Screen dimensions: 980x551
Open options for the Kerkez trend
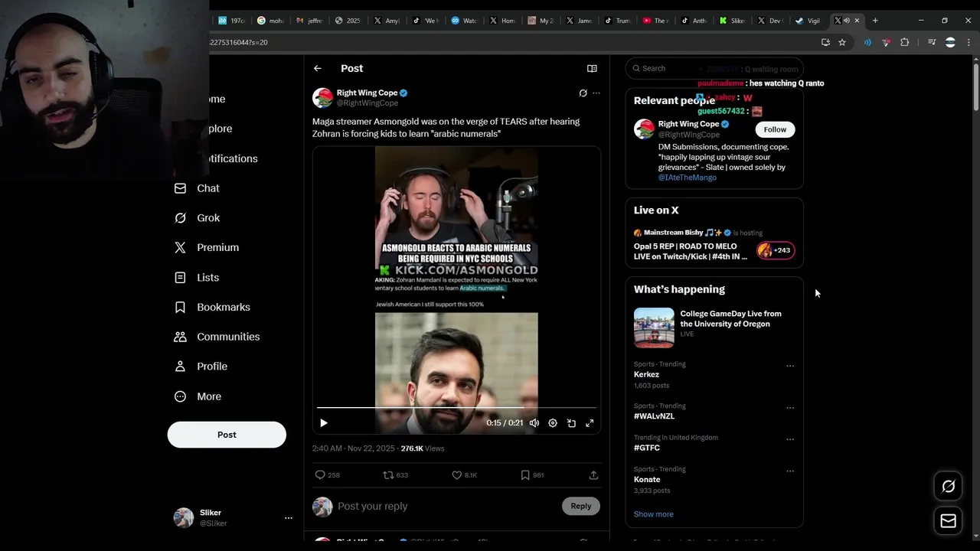(x=790, y=366)
